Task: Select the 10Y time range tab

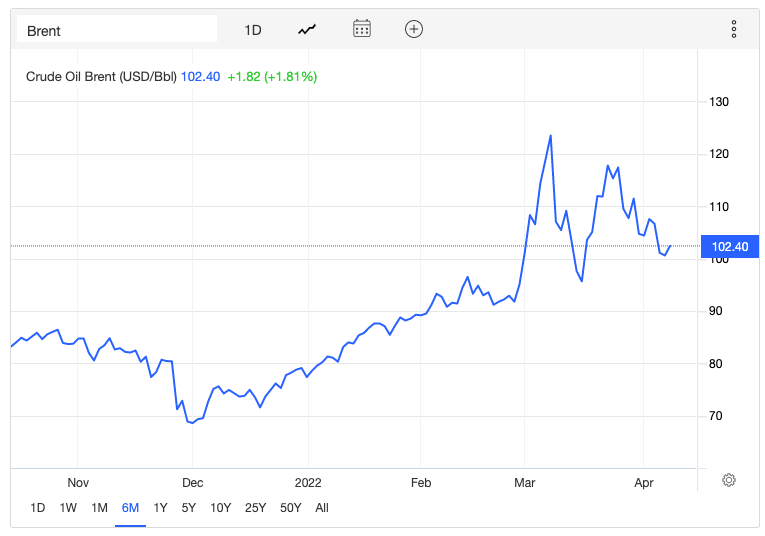Action: [221, 508]
